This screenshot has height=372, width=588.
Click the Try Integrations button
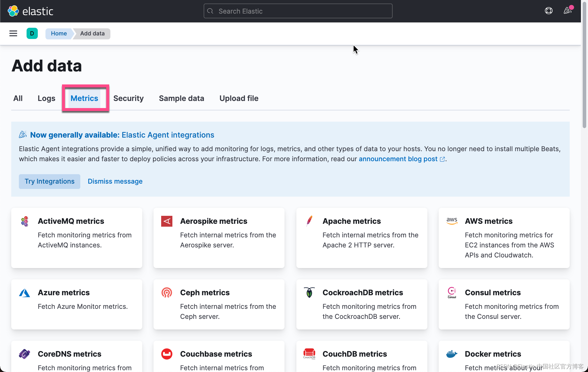[50, 181]
